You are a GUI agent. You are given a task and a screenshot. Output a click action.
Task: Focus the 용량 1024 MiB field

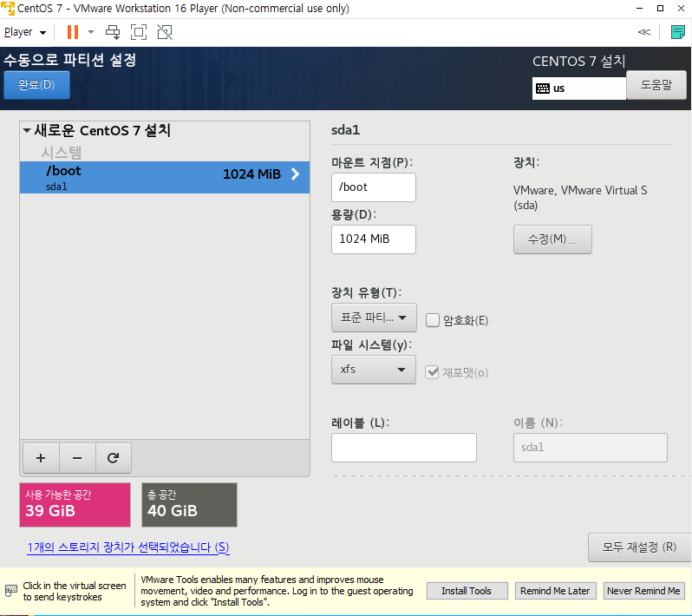tap(374, 239)
